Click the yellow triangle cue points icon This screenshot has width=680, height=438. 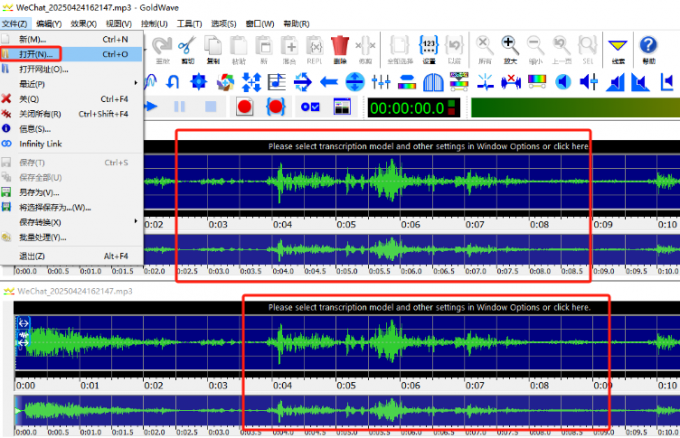click(618, 49)
